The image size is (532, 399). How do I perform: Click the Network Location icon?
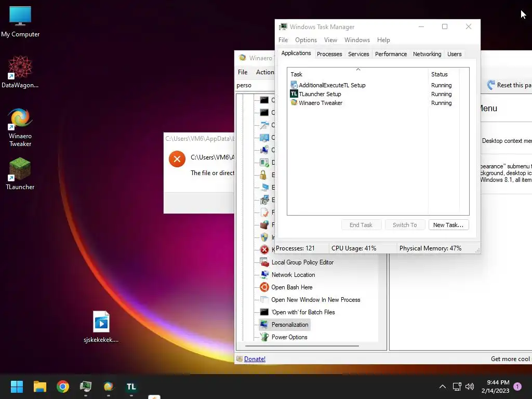[x=264, y=275]
